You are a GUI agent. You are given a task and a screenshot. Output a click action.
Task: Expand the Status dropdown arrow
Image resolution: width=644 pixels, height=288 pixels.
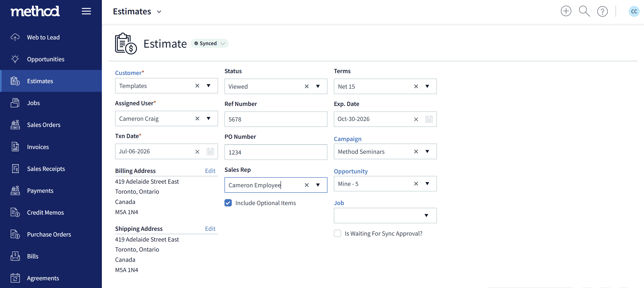pos(318,87)
